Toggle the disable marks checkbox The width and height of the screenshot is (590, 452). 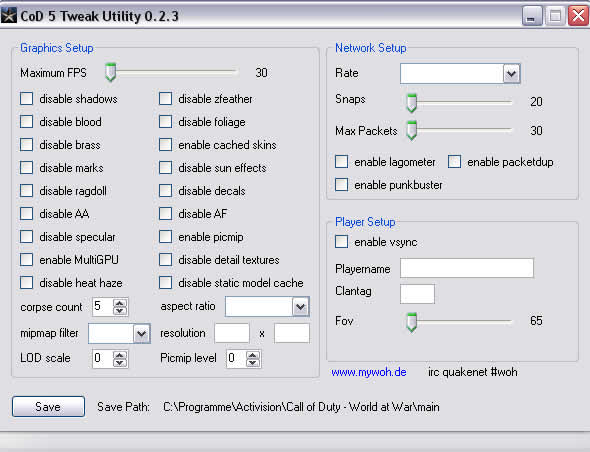[x=26, y=167]
